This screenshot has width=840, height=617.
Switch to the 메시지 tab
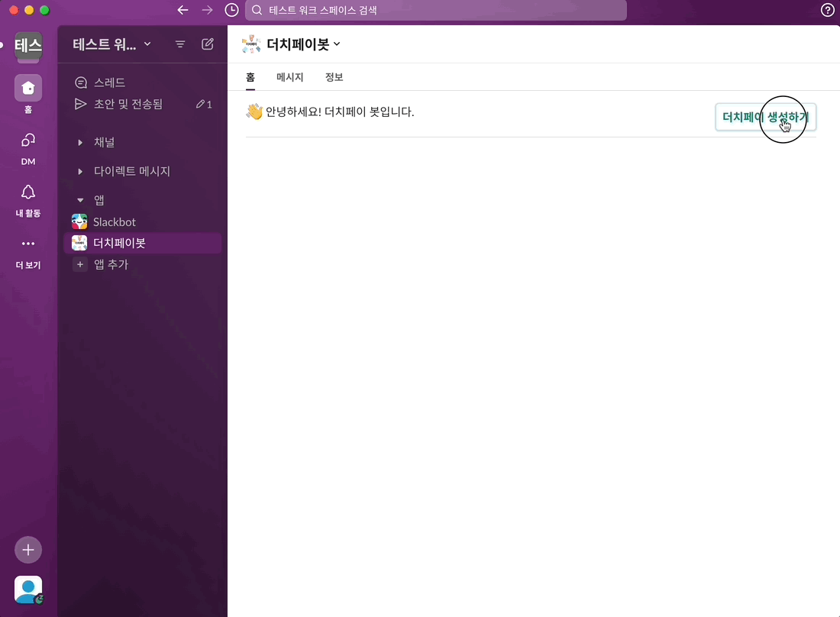(x=290, y=77)
